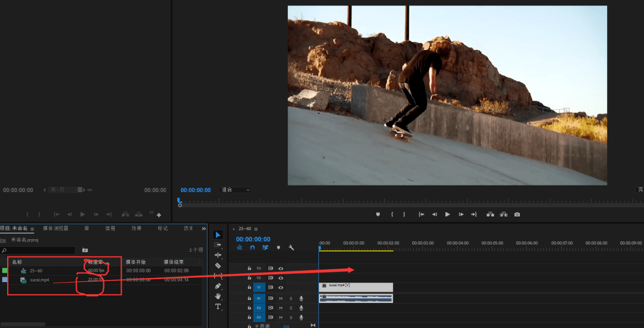Switch to 标记 tab
Viewport: 644px width, 328px height.
(x=163, y=228)
